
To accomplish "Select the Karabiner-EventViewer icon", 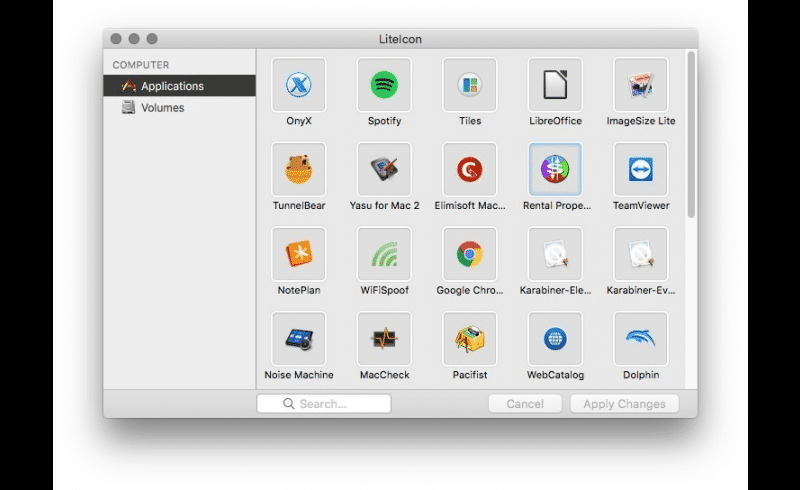I will (641, 254).
